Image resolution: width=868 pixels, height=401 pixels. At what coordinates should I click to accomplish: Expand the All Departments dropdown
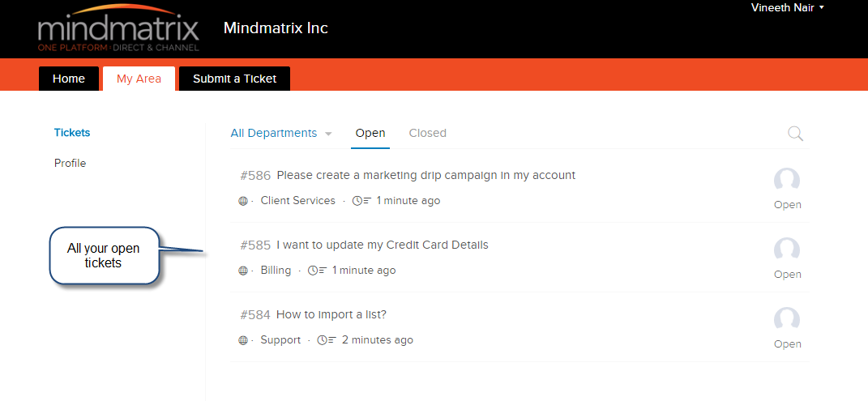coord(281,134)
